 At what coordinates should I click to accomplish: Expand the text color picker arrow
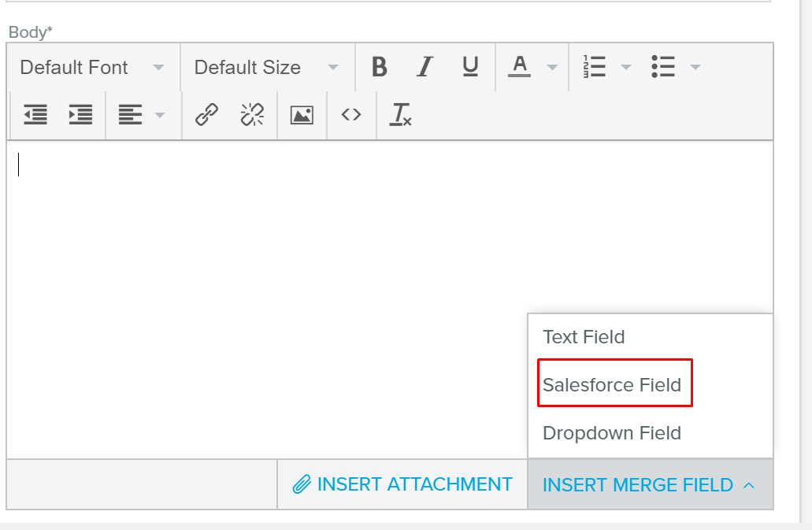coord(552,68)
